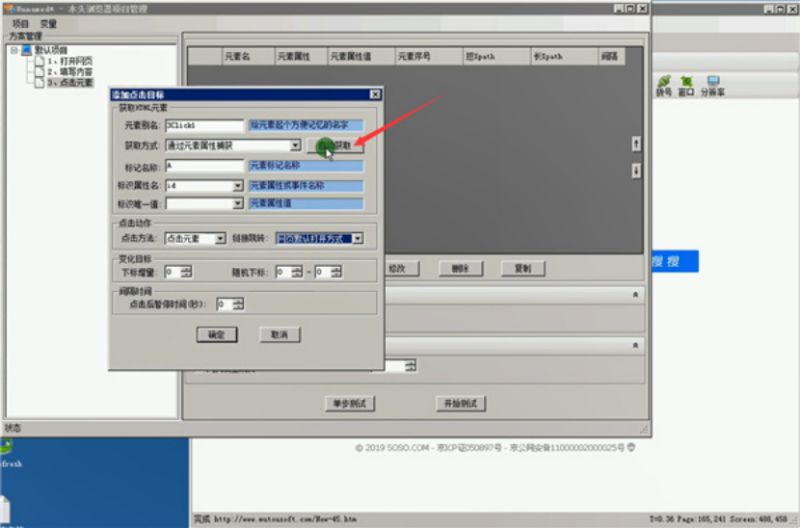
Task: Focus the 标记名称 input field
Action: tap(205, 166)
